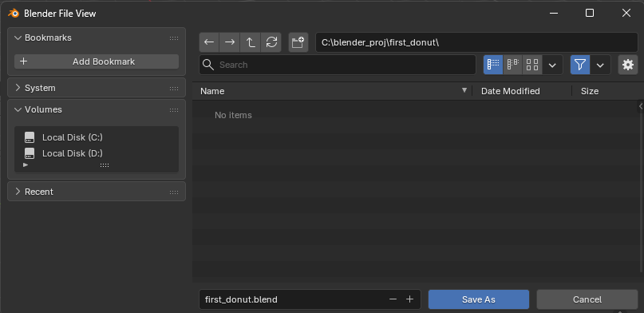Image resolution: width=644 pixels, height=313 pixels.
Task: Open Local Disk (D:) volume
Action: (x=97, y=153)
